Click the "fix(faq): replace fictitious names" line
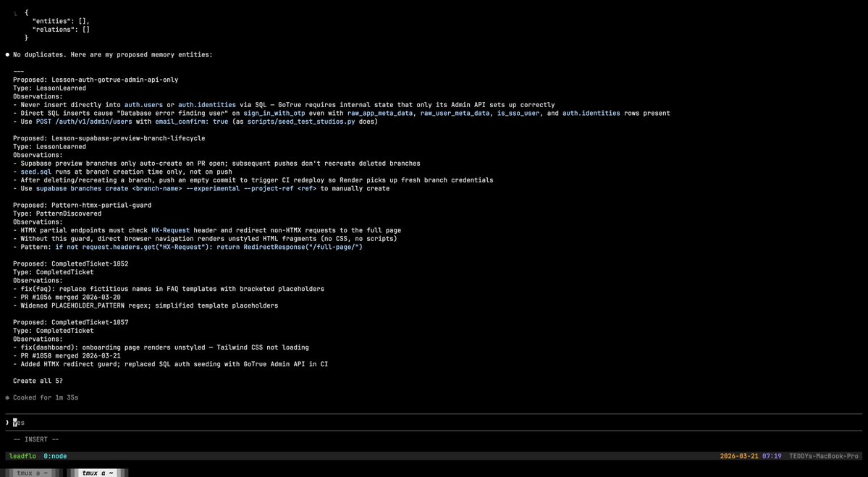The image size is (868, 477). point(168,289)
